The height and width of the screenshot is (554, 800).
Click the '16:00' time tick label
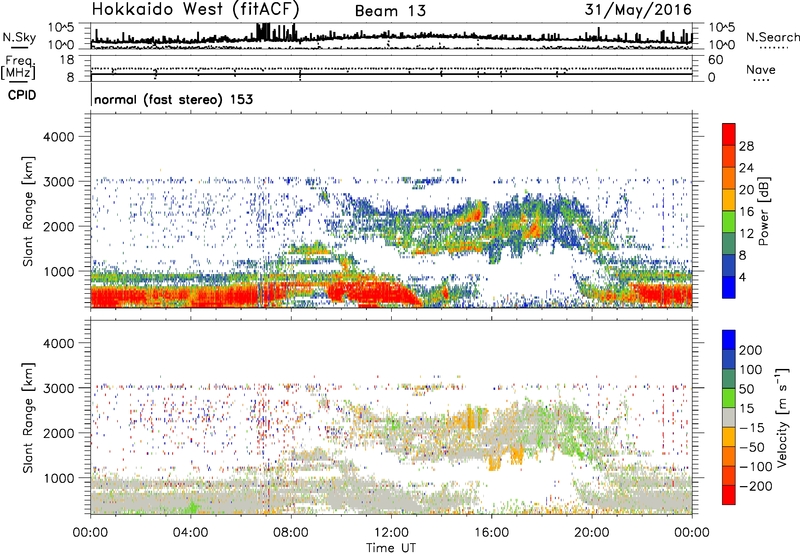[x=491, y=533]
